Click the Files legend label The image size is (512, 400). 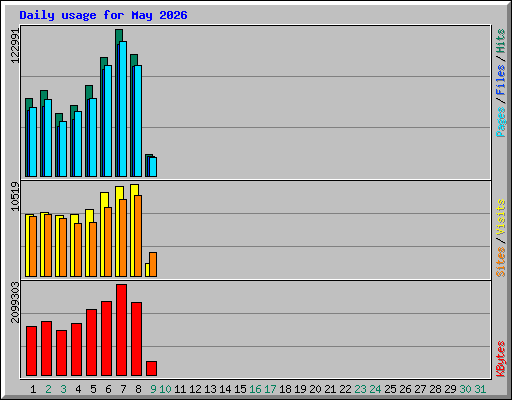tap(501, 79)
